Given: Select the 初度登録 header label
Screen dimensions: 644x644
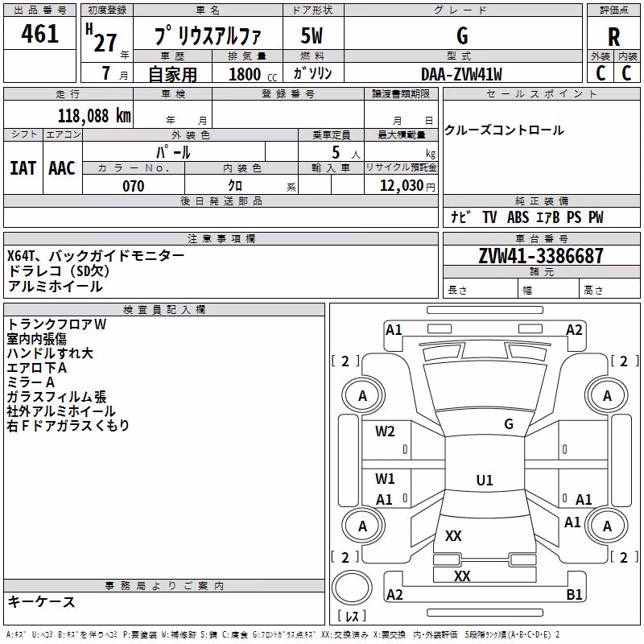Looking at the screenshot, I should [107, 10].
